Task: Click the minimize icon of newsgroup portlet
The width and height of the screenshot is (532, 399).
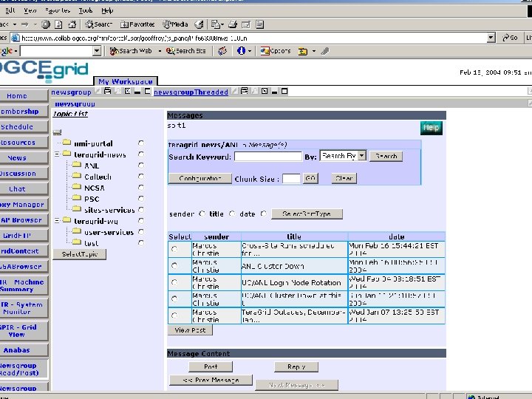Action: click(137, 91)
